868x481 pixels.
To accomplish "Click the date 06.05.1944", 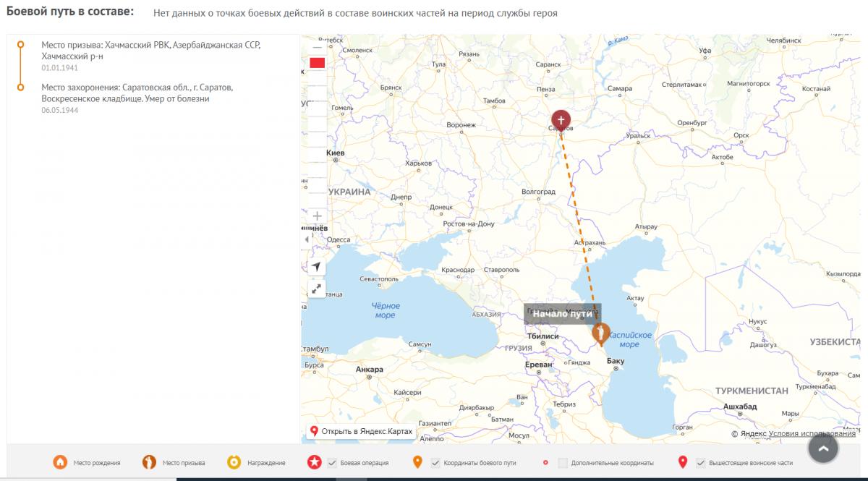I will pyautogui.click(x=59, y=110).
